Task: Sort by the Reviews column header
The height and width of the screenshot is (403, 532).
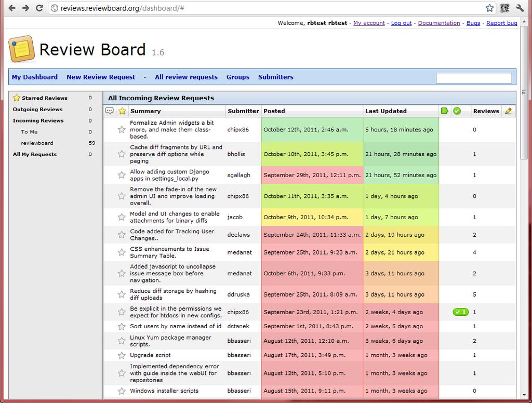Action: 486,111
